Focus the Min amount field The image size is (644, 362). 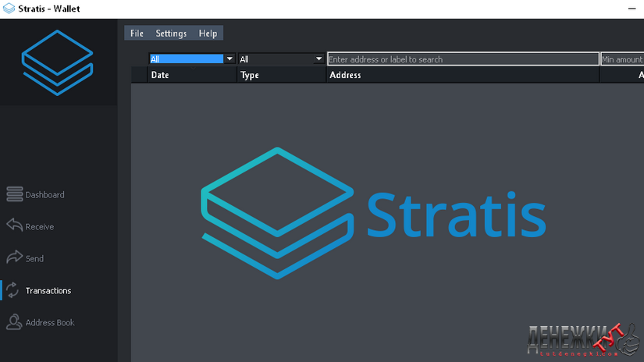point(622,59)
